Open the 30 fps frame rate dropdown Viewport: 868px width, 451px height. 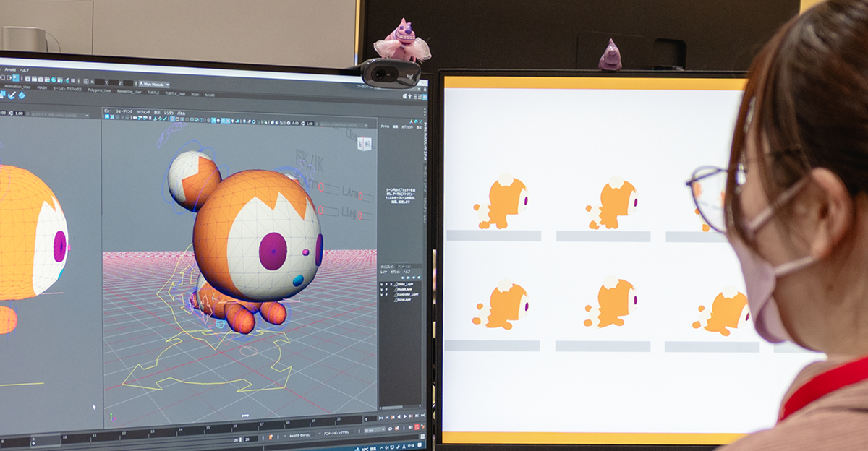pos(375,430)
